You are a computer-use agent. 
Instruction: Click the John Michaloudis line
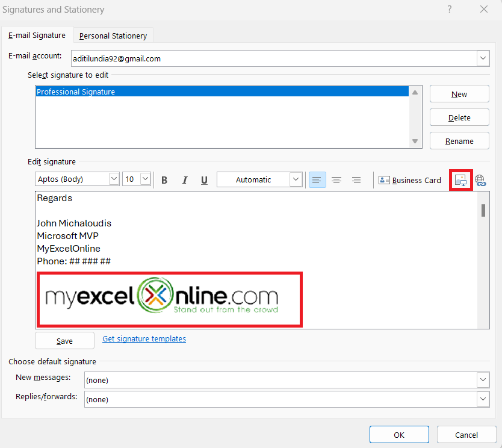click(x=74, y=223)
